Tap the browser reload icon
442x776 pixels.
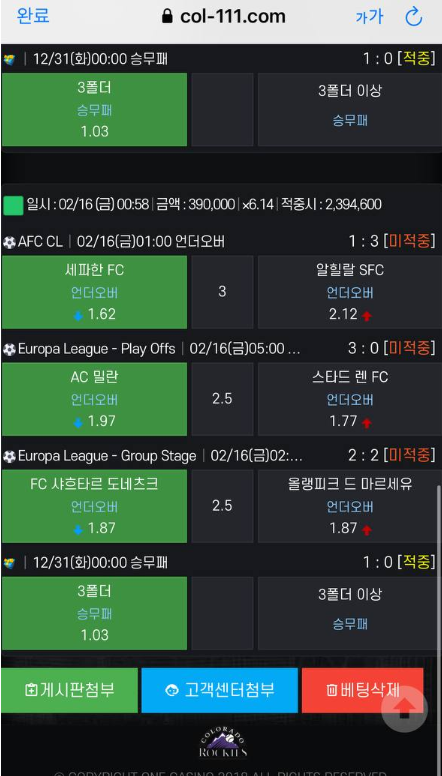coord(413,17)
